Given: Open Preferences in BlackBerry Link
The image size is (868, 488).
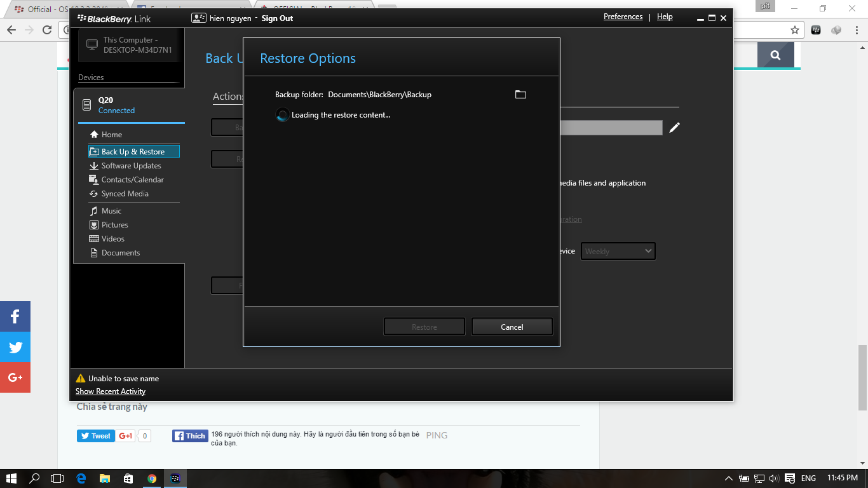Looking at the screenshot, I should [x=623, y=17].
